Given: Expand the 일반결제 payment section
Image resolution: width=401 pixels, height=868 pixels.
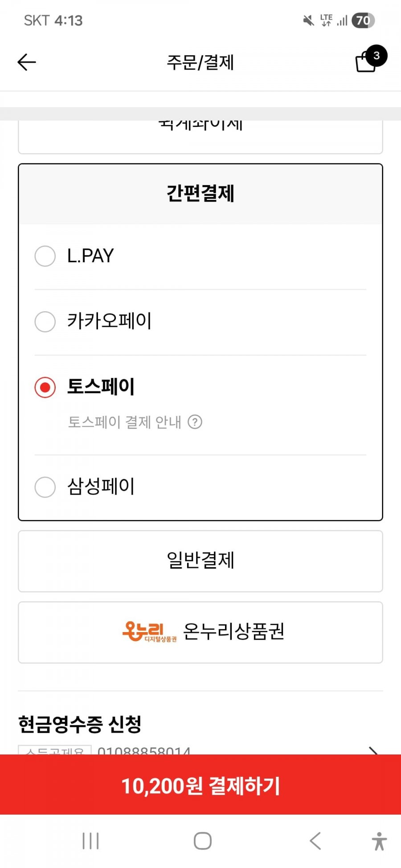Looking at the screenshot, I should point(200,561).
